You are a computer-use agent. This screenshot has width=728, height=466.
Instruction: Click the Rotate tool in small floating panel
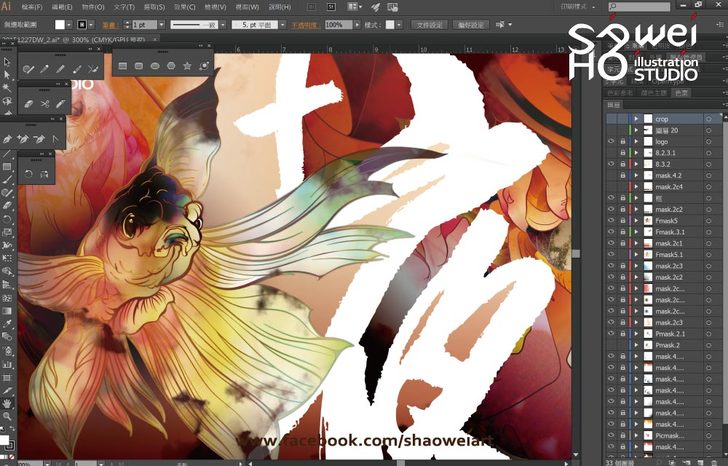[x=29, y=175]
